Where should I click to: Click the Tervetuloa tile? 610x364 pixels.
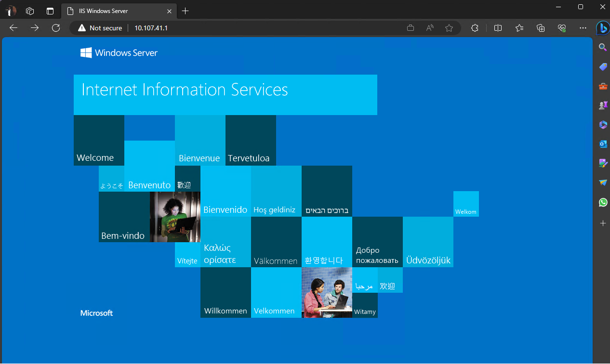[x=251, y=140]
